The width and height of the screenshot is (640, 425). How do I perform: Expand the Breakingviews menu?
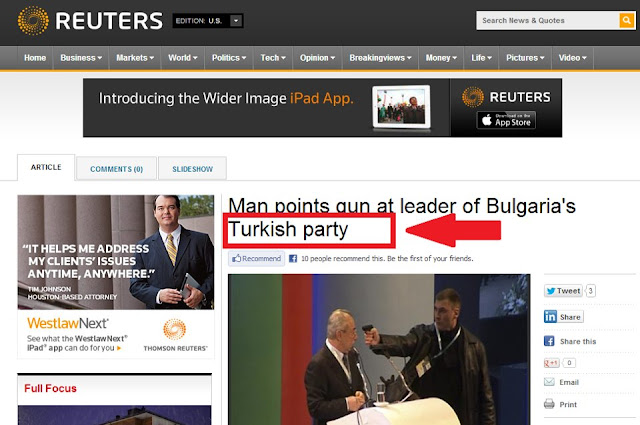[380, 58]
